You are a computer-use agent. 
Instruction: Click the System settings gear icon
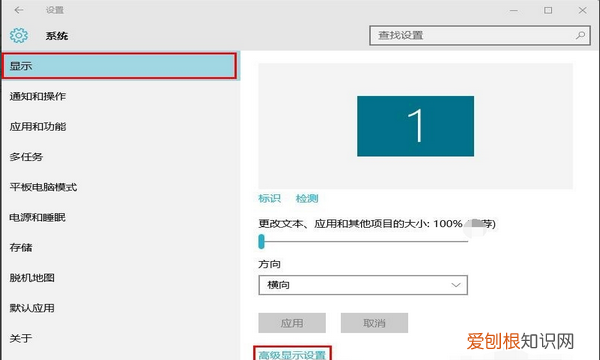tap(19, 36)
